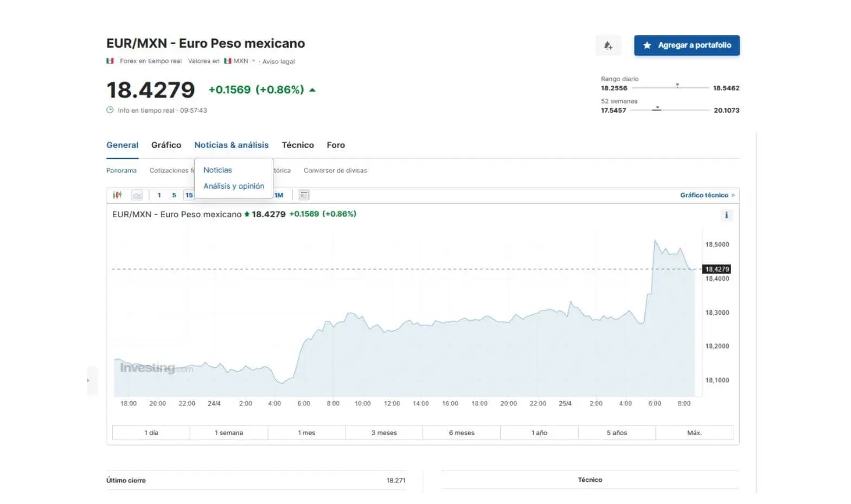Select Noticias in the dropdown menu
This screenshot has height=504, width=851.
coord(217,170)
